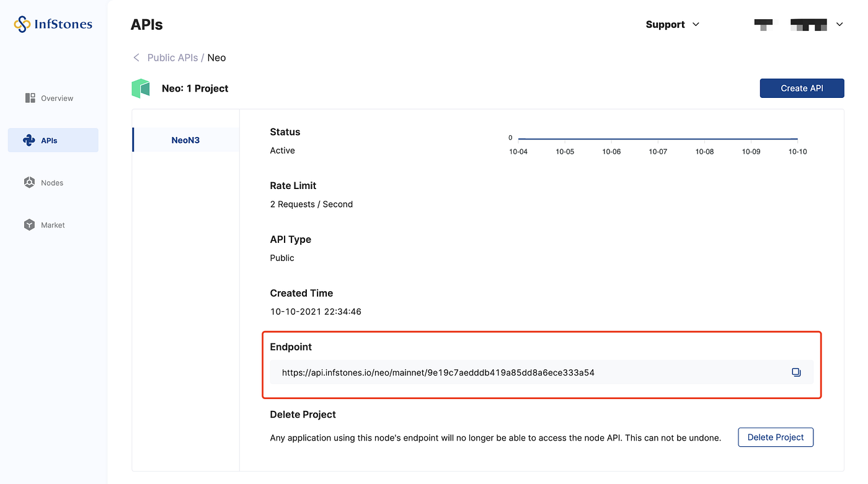Viewport: 868px width, 484px height.
Task: Click the endpoint URL field
Action: point(541,372)
